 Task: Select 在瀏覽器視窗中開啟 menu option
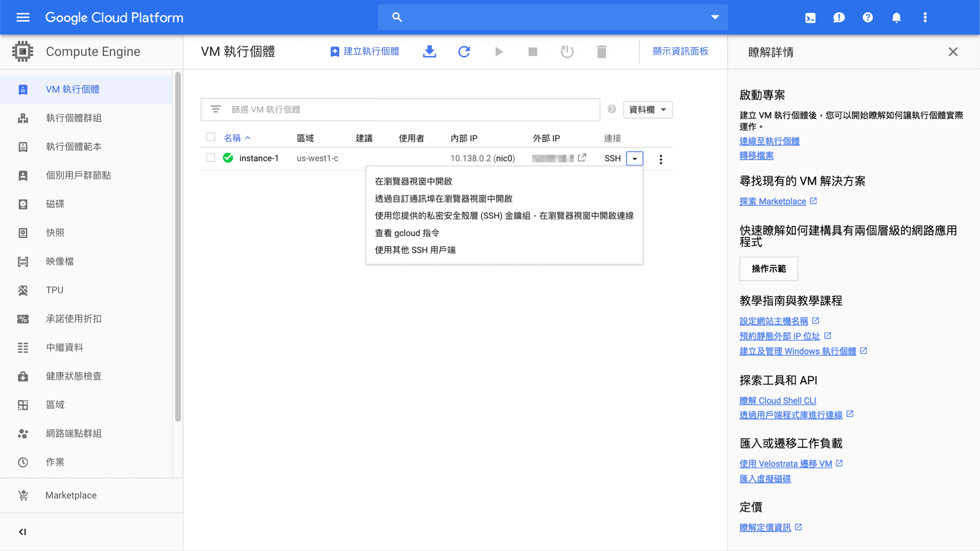[413, 181]
